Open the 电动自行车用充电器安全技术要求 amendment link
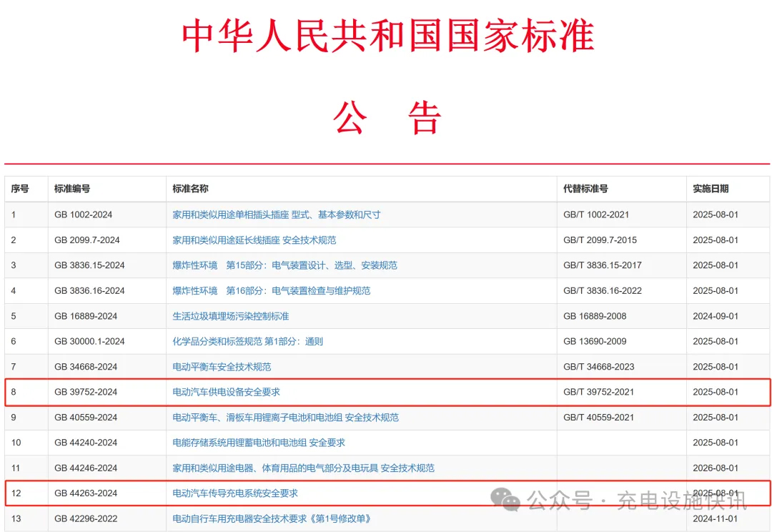 [272, 518]
